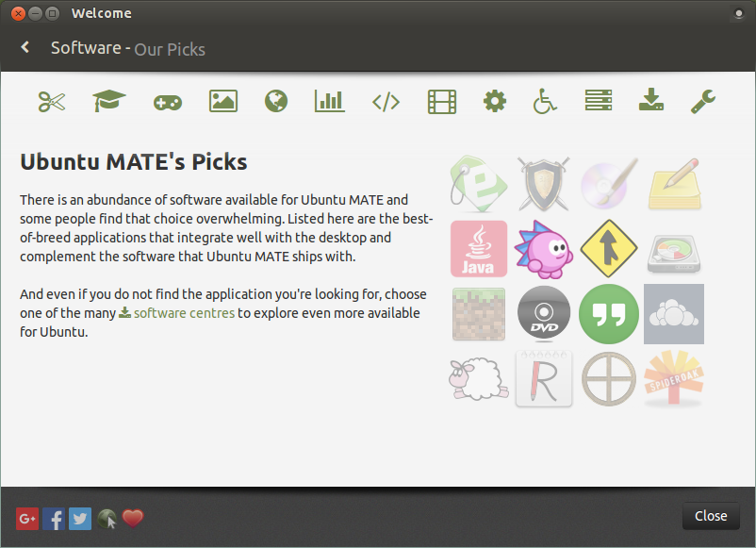Go back using the left arrow

tap(25, 47)
